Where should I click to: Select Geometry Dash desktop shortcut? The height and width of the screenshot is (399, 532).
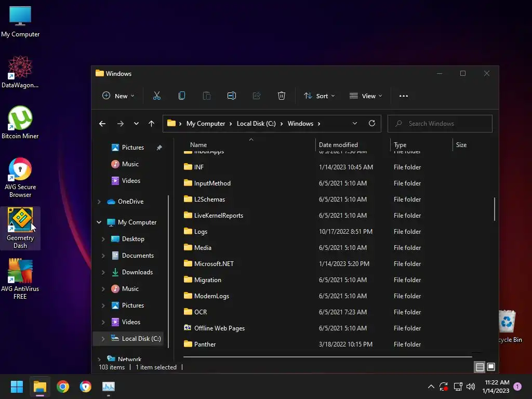20,229
